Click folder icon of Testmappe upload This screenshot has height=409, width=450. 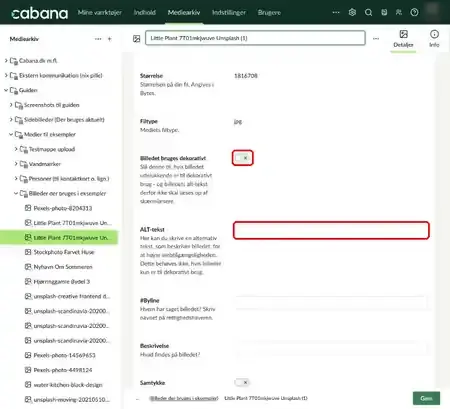tap(24, 149)
